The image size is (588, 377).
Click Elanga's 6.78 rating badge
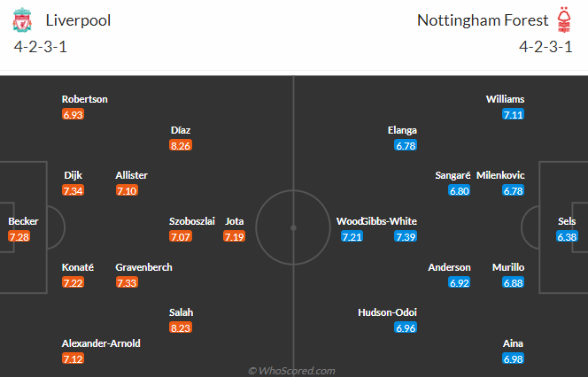pos(406,145)
